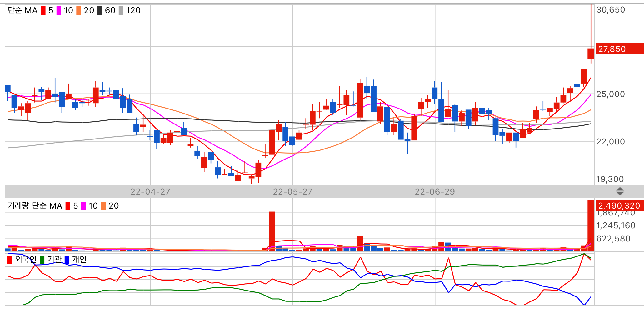Click the blue 개인 legend swatch
The width and height of the screenshot is (644, 309).
click(x=67, y=260)
